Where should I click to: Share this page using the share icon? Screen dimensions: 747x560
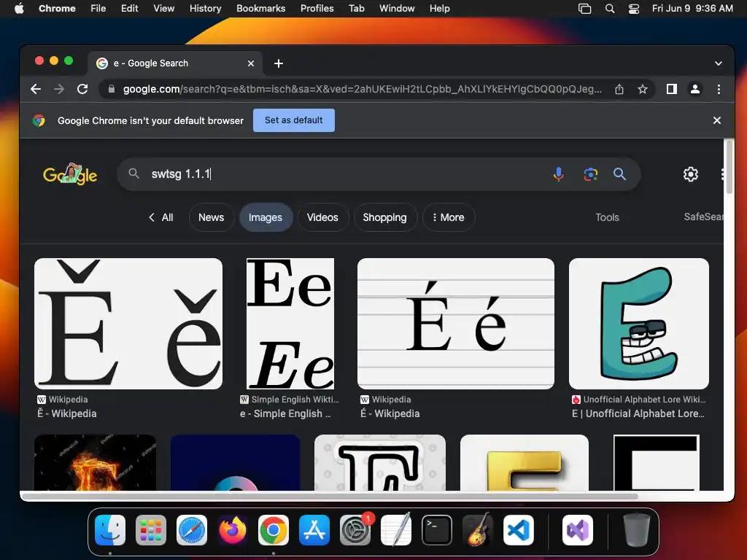(619, 89)
